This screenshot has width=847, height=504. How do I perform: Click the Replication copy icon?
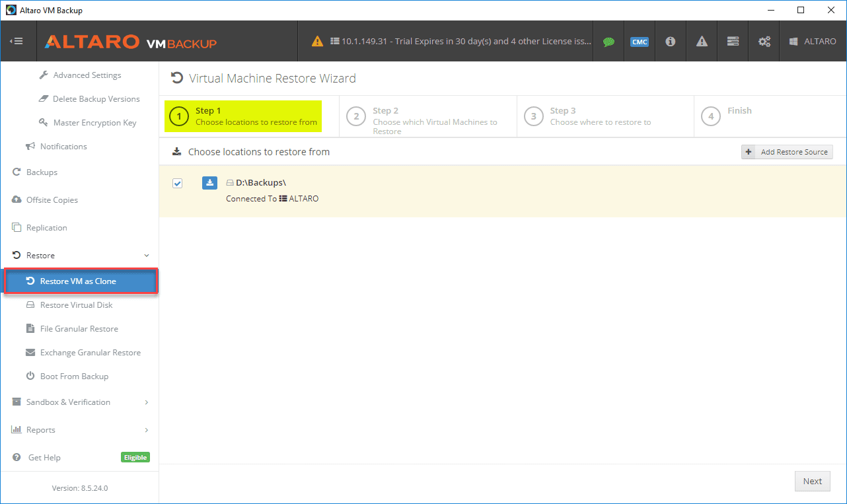[17, 228]
